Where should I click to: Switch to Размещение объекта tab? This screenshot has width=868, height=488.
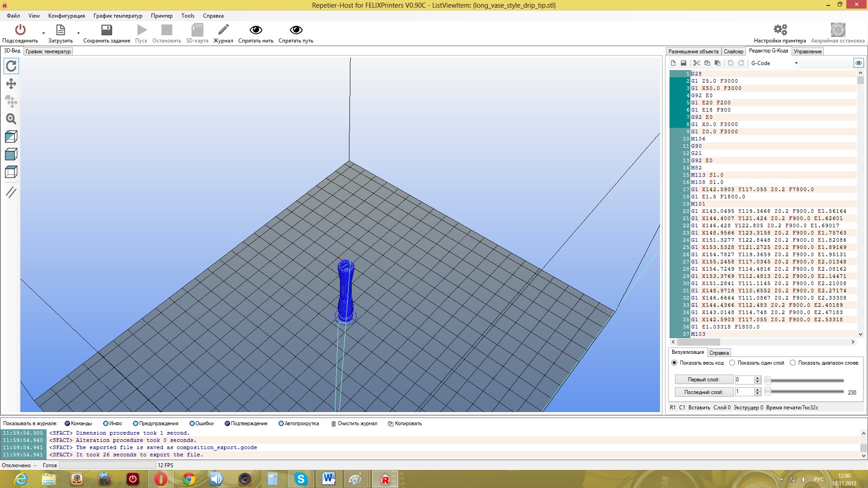tap(693, 52)
